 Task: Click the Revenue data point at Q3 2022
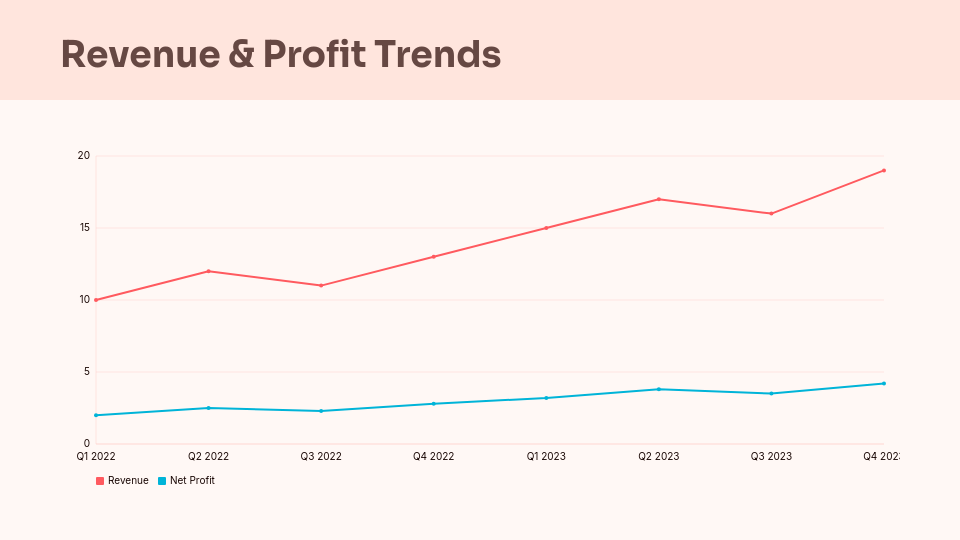click(x=321, y=285)
